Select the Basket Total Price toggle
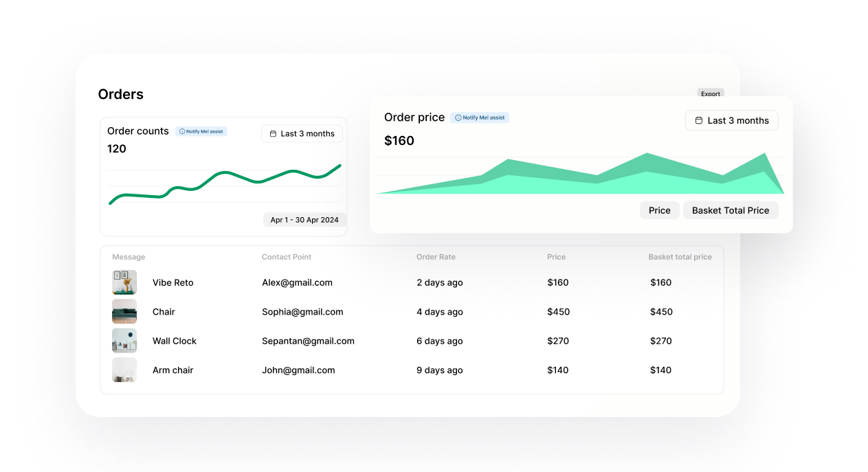This screenshot has width=868, height=472. click(730, 210)
